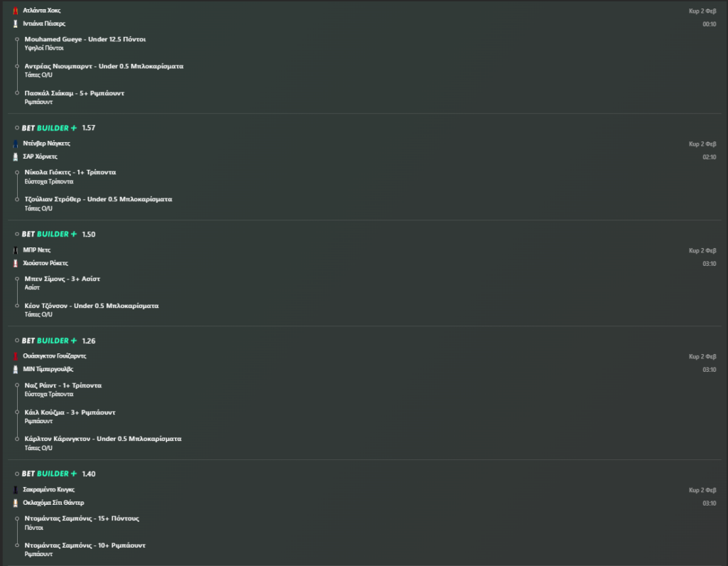Click the Χιούστον Ρόκετς jersey icon

click(16, 263)
